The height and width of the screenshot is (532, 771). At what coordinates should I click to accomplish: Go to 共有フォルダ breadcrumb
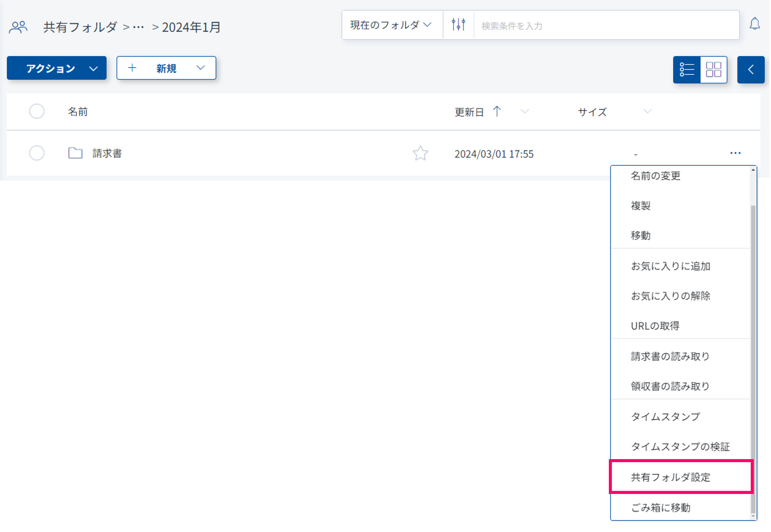[x=80, y=27]
